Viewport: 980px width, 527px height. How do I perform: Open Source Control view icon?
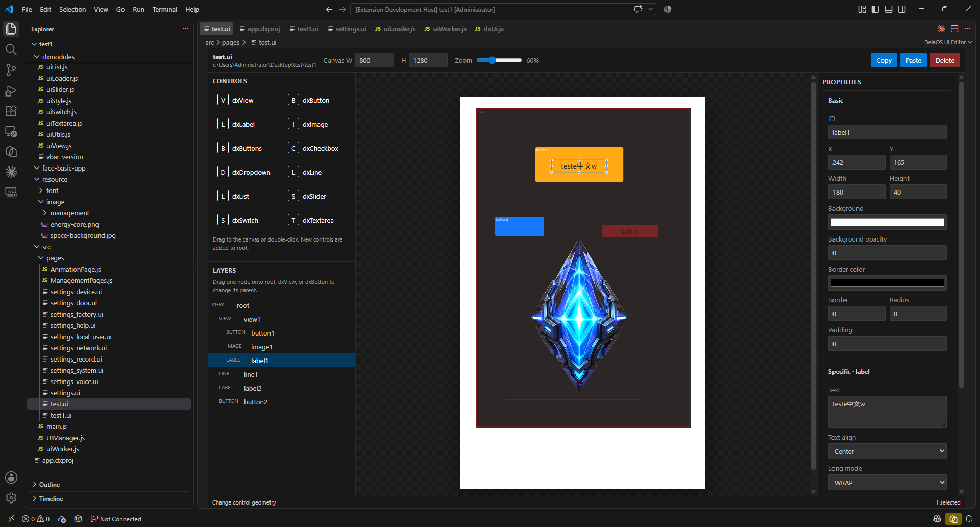[11, 70]
